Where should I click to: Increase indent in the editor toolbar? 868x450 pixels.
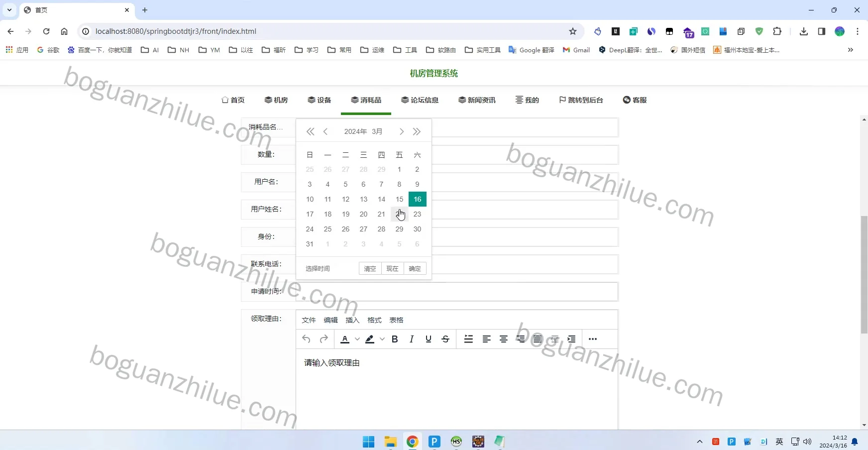(571, 339)
